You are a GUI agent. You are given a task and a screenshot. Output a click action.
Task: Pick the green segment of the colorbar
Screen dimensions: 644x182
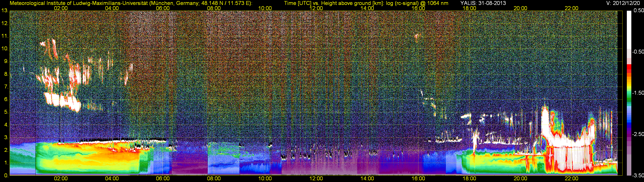(x=629, y=98)
